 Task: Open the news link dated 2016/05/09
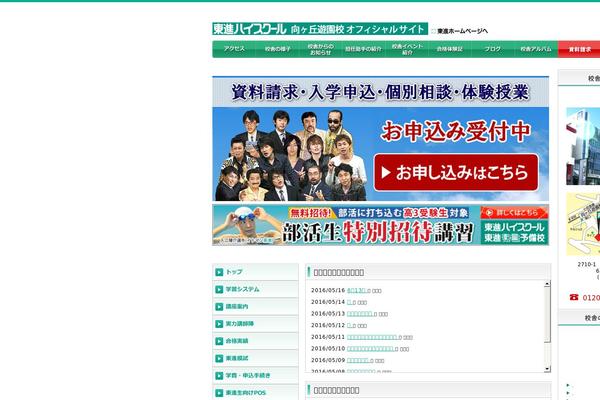tap(357, 360)
